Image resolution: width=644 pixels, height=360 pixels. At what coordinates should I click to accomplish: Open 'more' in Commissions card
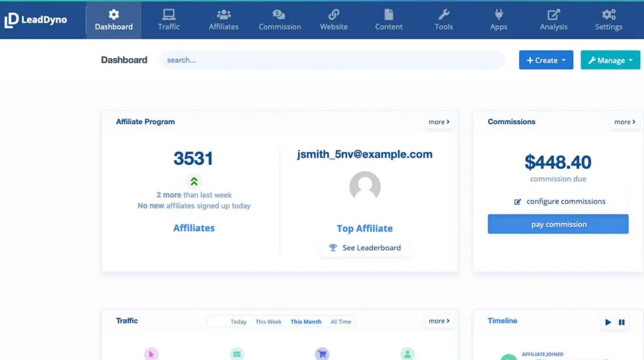(624, 122)
